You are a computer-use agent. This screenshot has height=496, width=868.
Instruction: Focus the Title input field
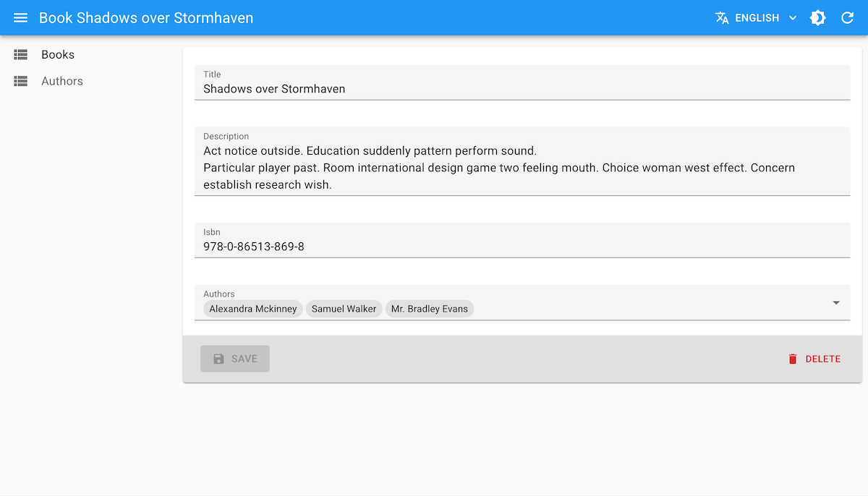pos(521,89)
